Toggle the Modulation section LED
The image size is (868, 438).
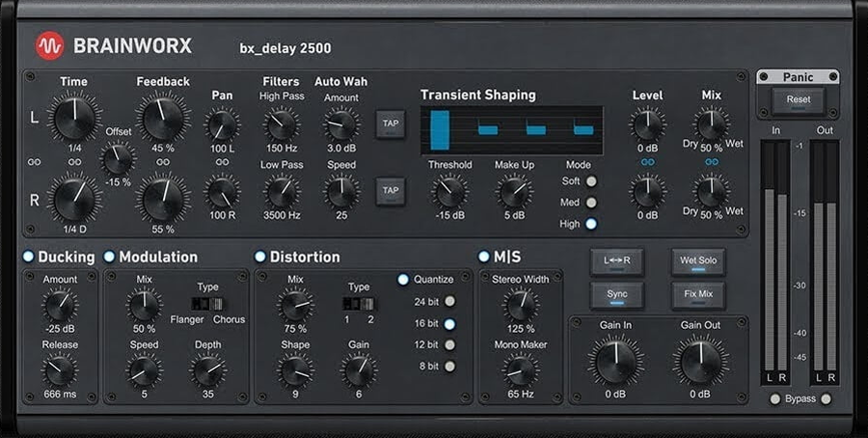109,257
